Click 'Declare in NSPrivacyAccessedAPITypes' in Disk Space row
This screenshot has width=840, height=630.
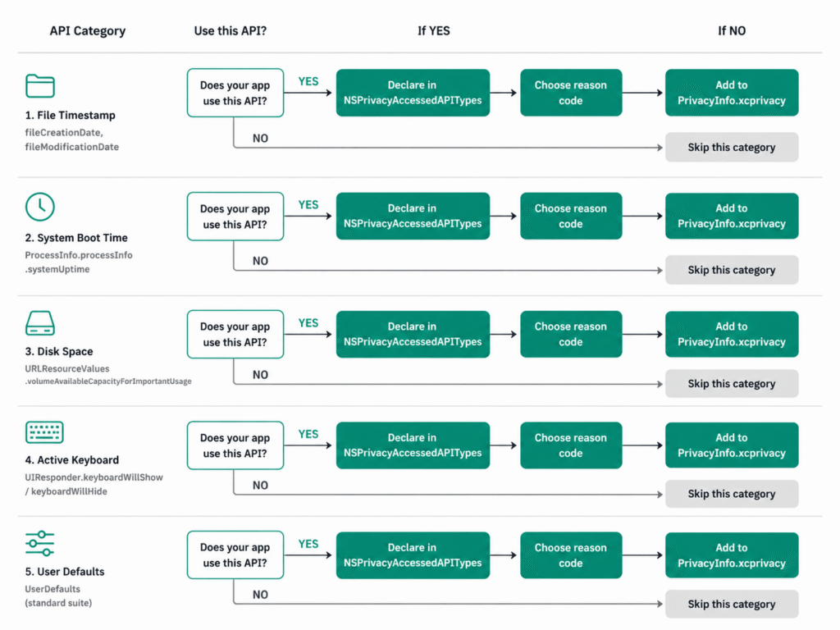[413, 335]
